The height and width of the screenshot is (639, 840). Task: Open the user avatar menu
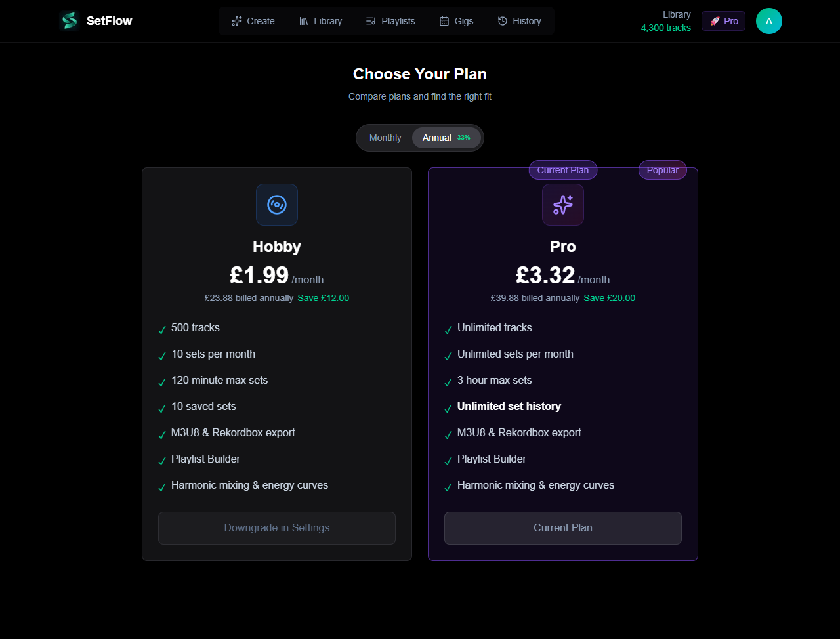coord(769,21)
